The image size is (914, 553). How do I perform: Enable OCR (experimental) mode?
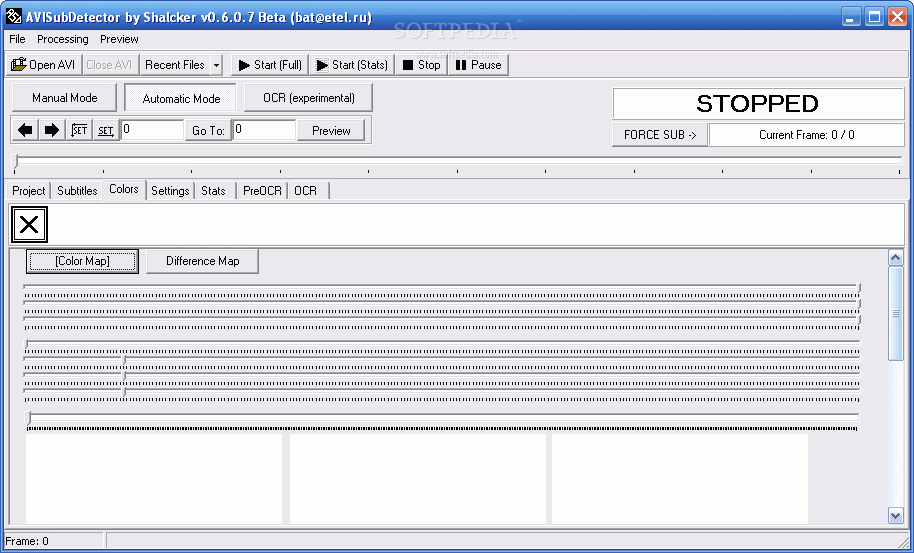[308, 98]
